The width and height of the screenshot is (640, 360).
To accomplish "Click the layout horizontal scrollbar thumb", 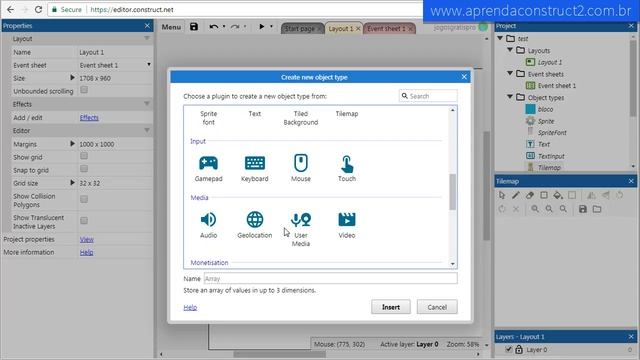I will pos(280,354).
